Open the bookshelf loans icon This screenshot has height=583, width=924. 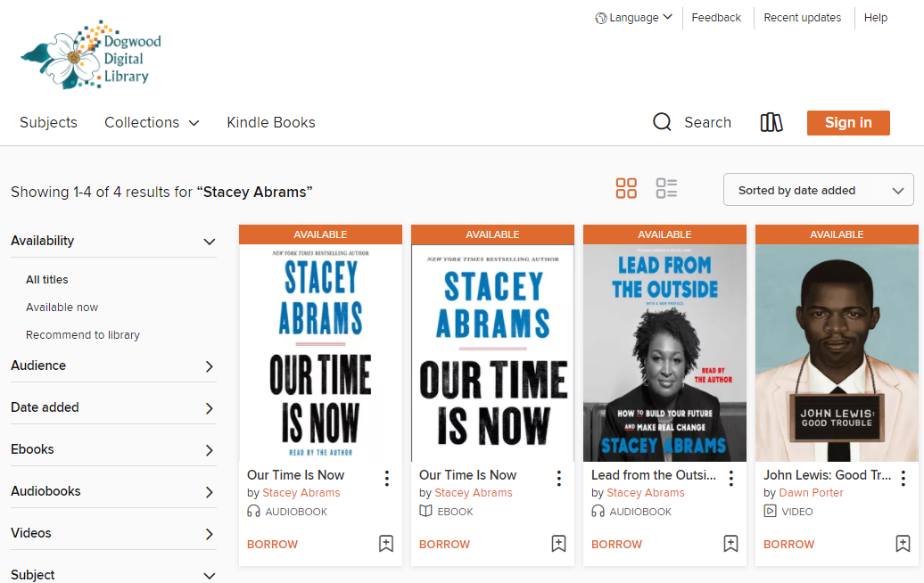771,122
